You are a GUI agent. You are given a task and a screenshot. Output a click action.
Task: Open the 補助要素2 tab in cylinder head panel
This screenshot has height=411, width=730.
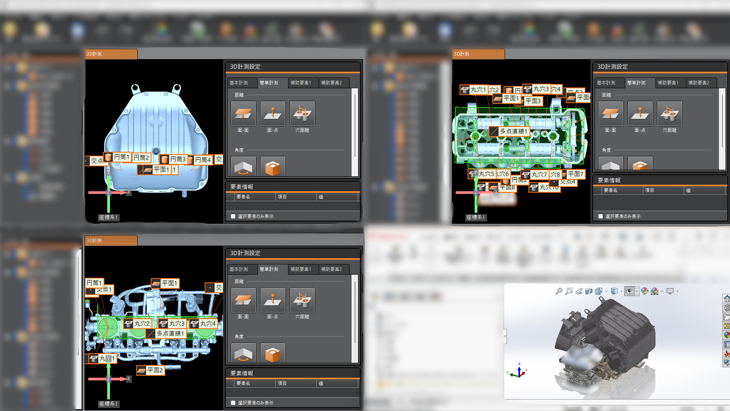pyautogui.click(x=699, y=83)
